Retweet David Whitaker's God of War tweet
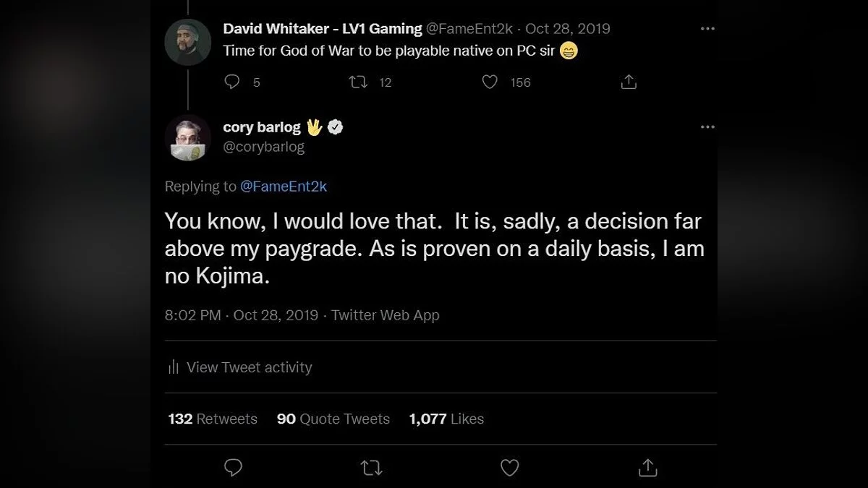The width and height of the screenshot is (868, 488). tap(358, 82)
